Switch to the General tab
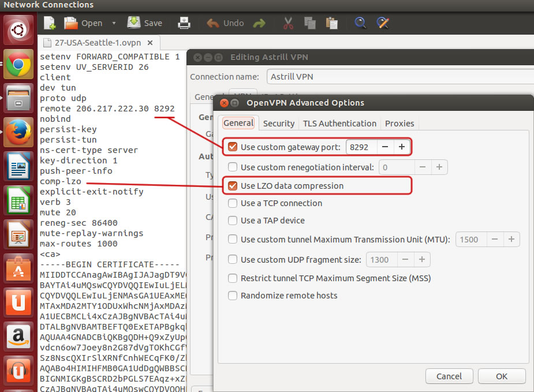The height and width of the screenshot is (392, 534). (x=238, y=123)
